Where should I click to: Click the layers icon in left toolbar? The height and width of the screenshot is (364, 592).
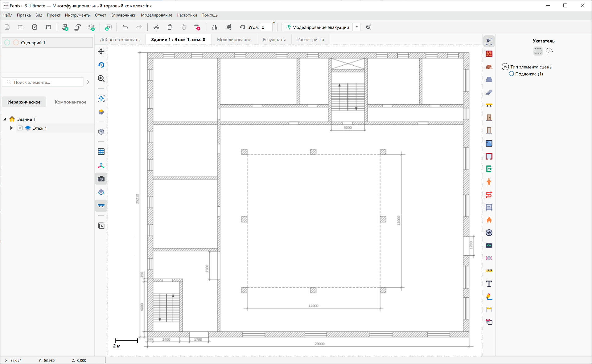(x=101, y=192)
